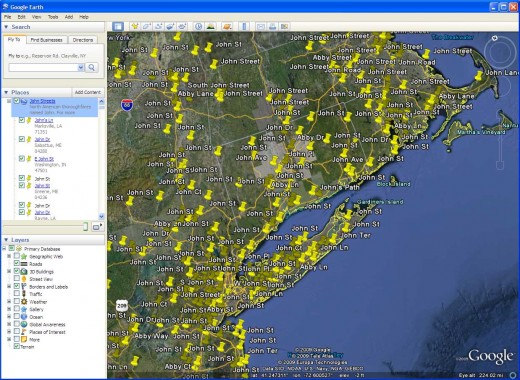Toggle sunlight icon in the toolbar
Viewport: 520px width, 380px height.
pyautogui.click(x=210, y=26)
